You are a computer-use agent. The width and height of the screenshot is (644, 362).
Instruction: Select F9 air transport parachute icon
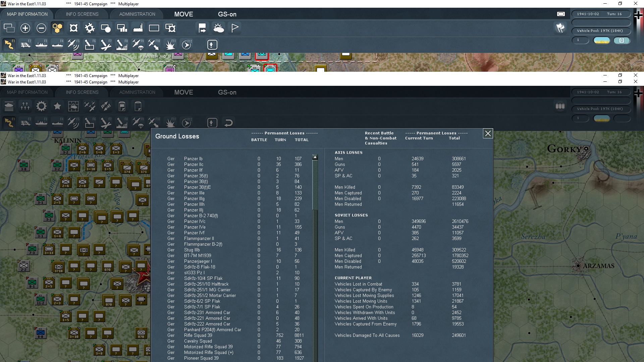[138, 45]
